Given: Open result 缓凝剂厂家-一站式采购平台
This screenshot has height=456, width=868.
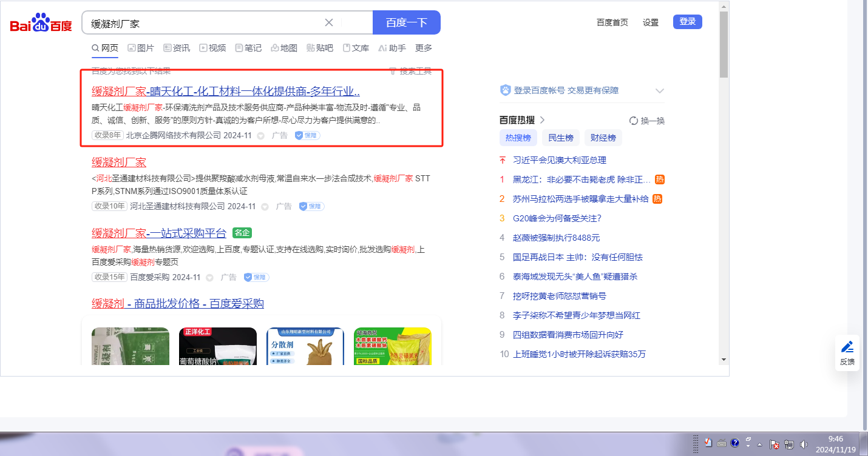Looking at the screenshot, I should click(159, 233).
